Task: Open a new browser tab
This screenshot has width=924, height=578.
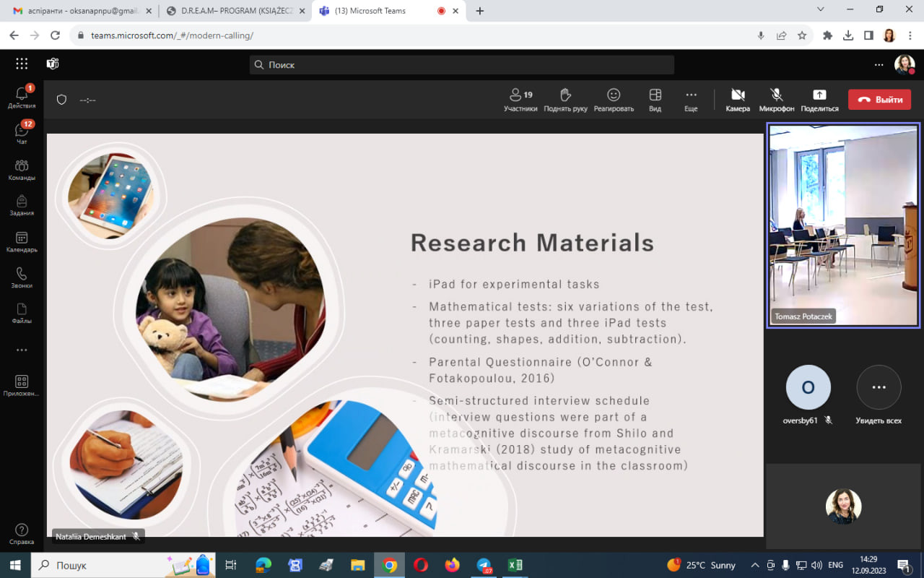Action: [480, 11]
